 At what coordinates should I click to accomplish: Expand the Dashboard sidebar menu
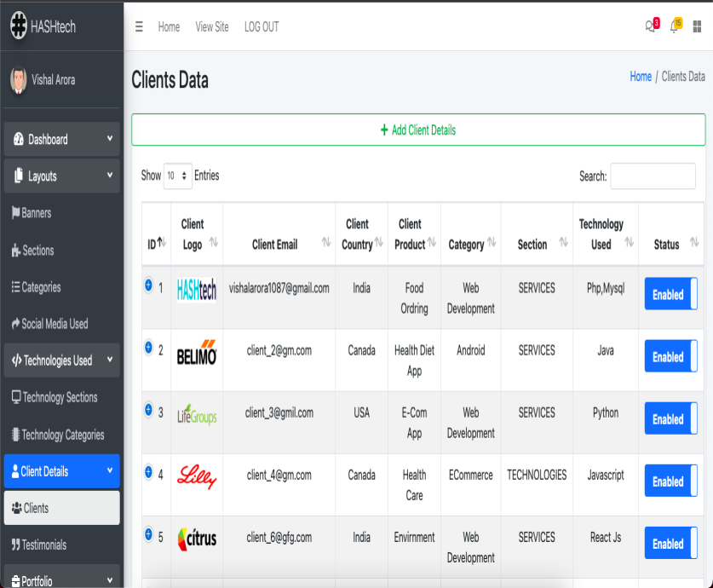coord(61,140)
